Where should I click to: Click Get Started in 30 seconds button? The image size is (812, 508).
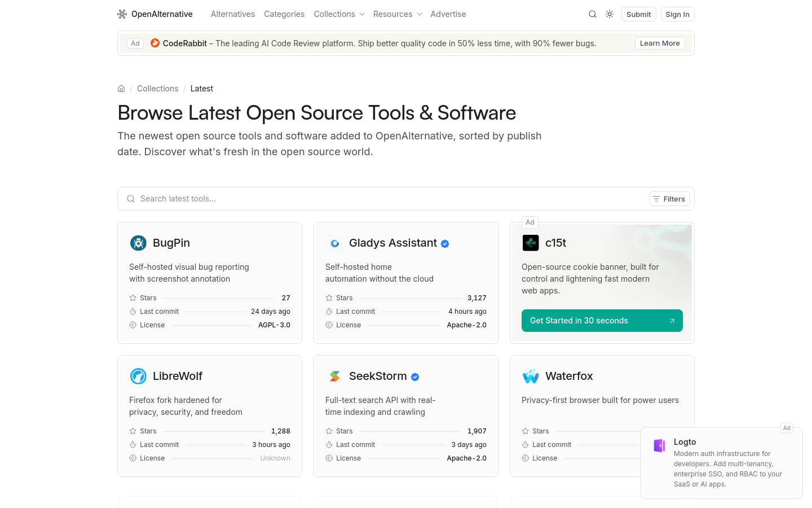(602, 321)
